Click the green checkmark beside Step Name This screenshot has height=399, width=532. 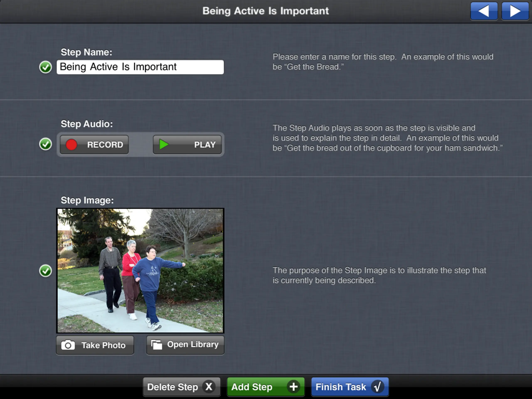click(x=46, y=67)
